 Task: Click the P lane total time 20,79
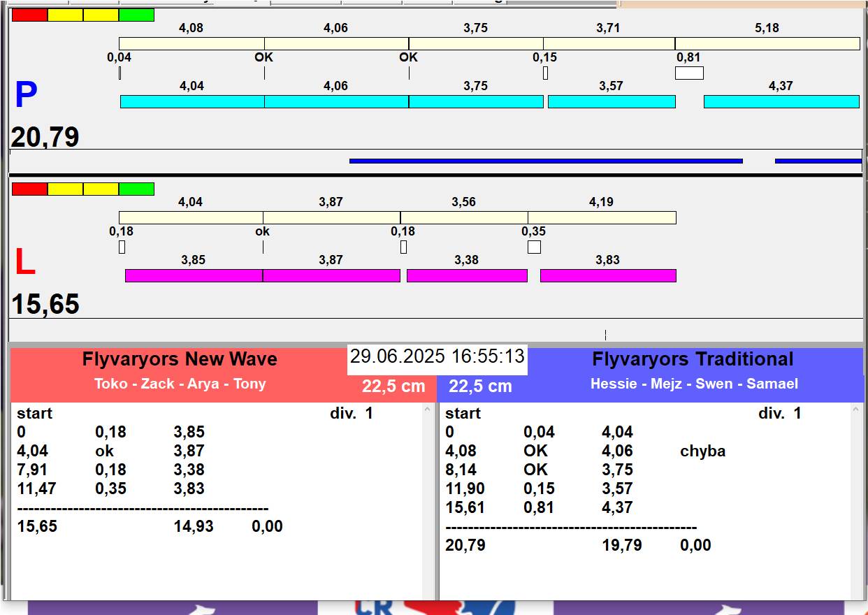(45, 137)
